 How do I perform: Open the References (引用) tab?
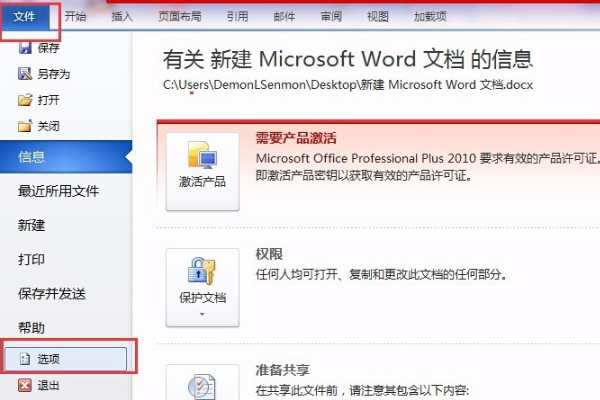point(238,16)
